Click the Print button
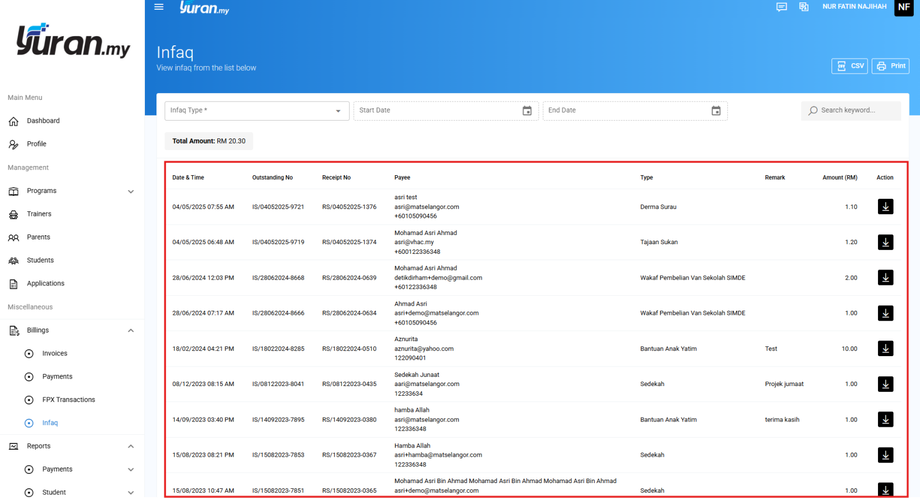Screen dimensions: 920x498 [x=890, y=66]
